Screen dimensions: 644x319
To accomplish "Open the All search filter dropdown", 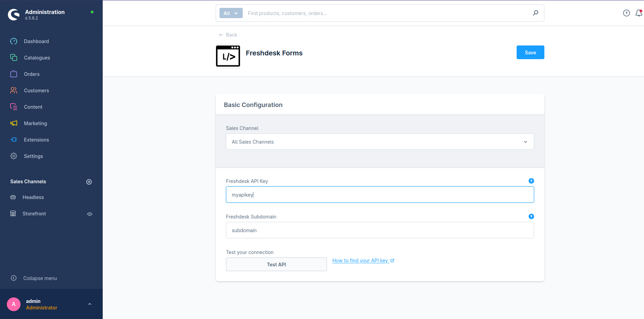I will click(x=231, y=13).
